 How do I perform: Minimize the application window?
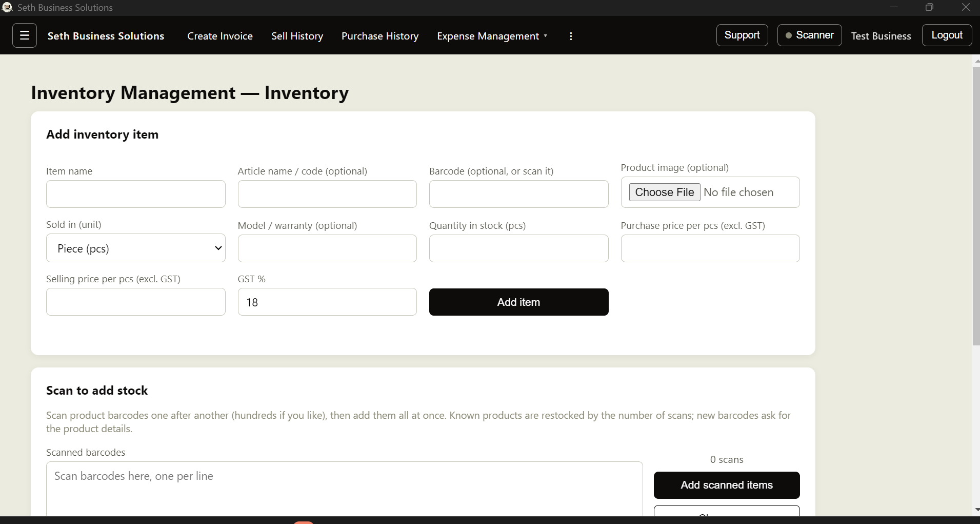pyautogui.click(x=894, y=7)
